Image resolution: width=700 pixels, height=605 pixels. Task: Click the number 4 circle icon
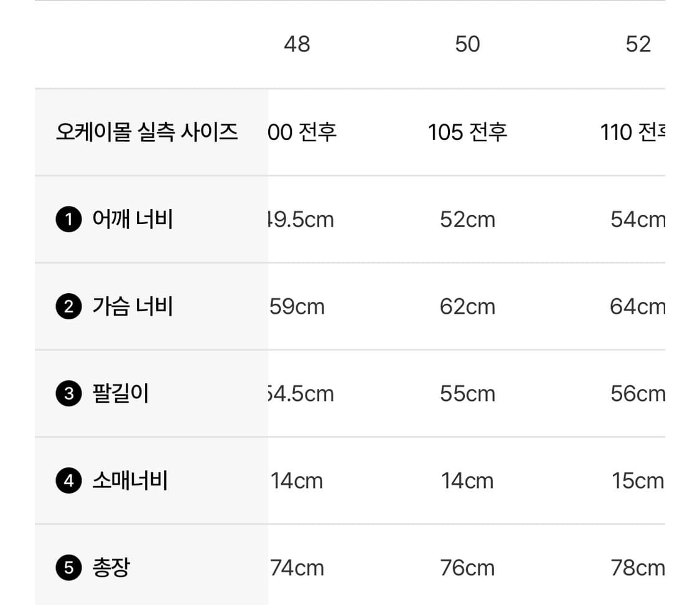tap(68, 481)
